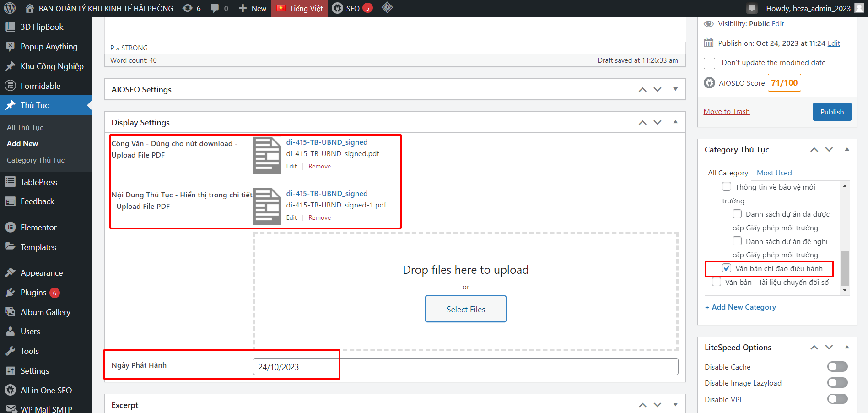The width and height of the screenshot is (868, 413).
Task: Open Elementor from the sidebar icon
Action: coord(10,228)
